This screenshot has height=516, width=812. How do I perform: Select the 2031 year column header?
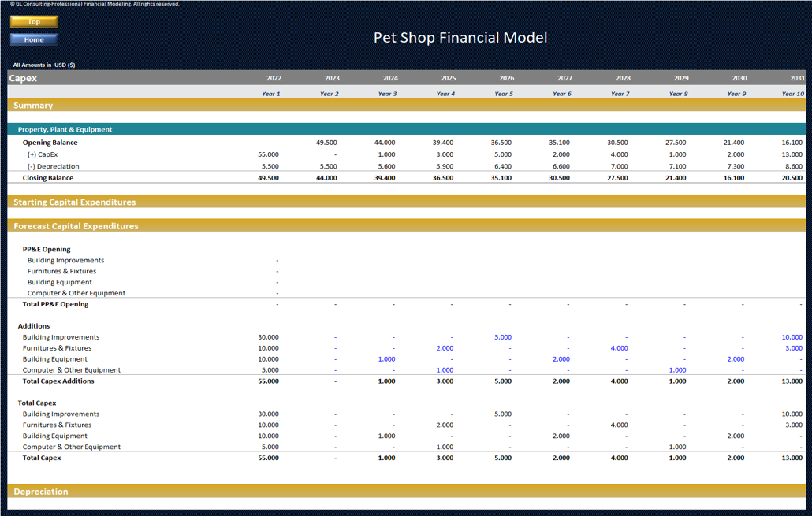tap(798, 78)
